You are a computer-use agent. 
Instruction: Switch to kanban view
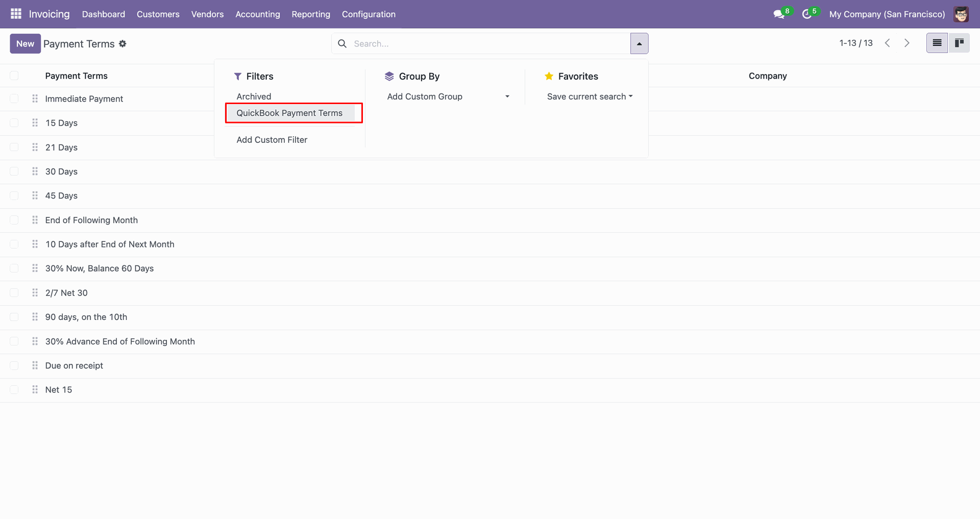959,43
